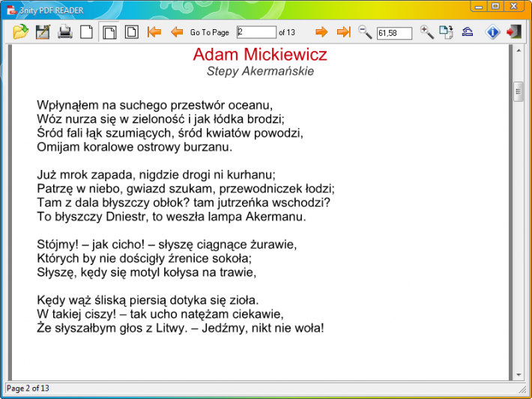Click the 'of 13' page count text

tap(287, 32)
